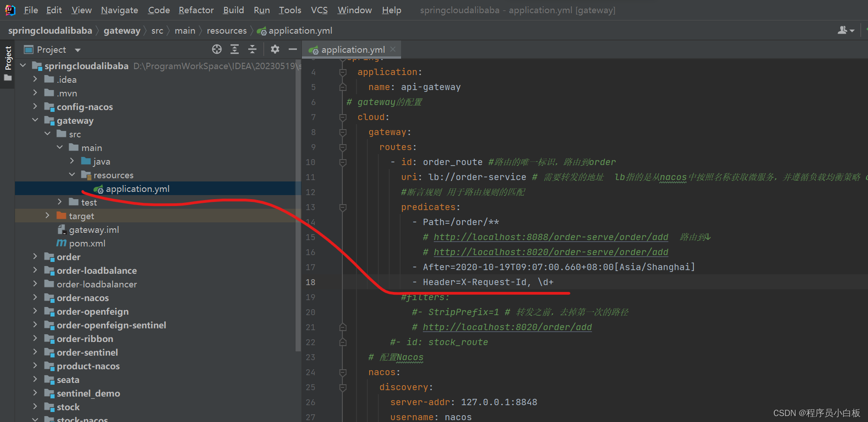Click the uri lb://order-service value
The image size is (868, 422).
coord(477,177)
